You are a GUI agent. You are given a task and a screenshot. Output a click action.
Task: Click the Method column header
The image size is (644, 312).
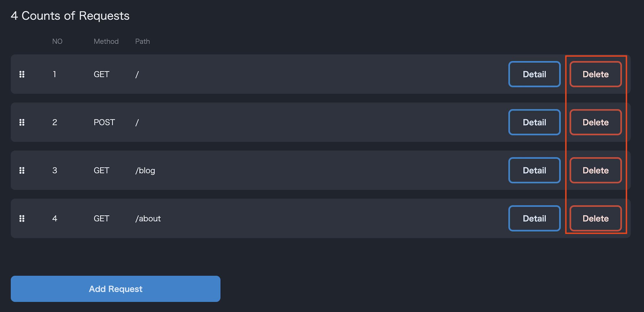click(106, 41)
